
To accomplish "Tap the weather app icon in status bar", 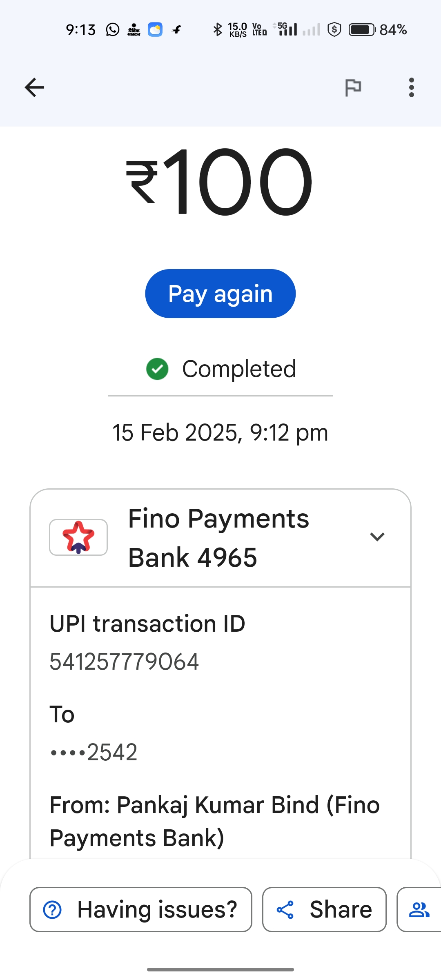I will coord(155,30).
